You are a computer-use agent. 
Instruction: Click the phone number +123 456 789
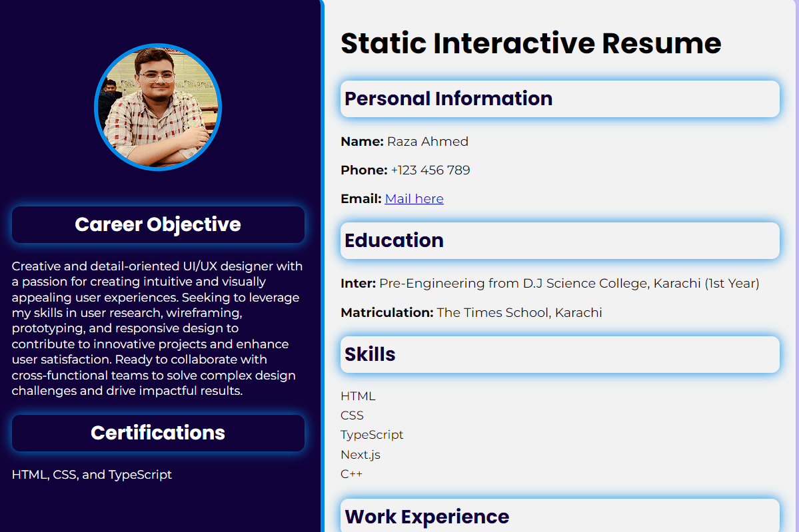tap(430, 170)
